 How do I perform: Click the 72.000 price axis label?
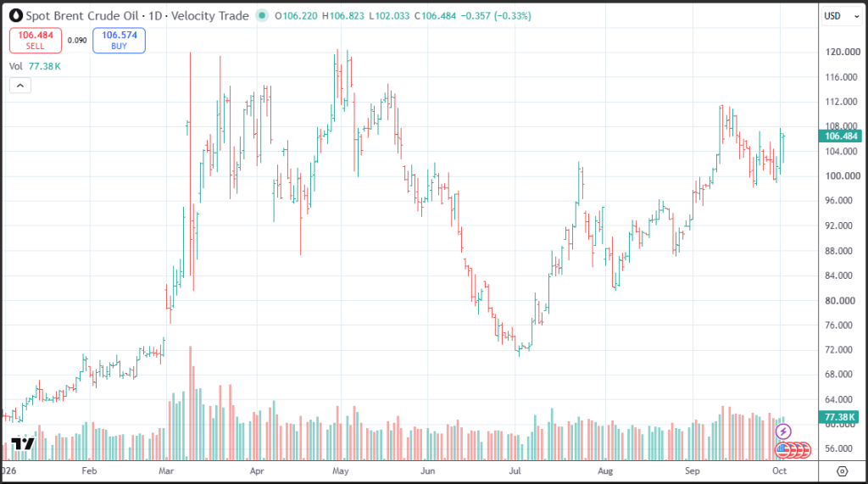pyautogui.click(x=838, y=350)
